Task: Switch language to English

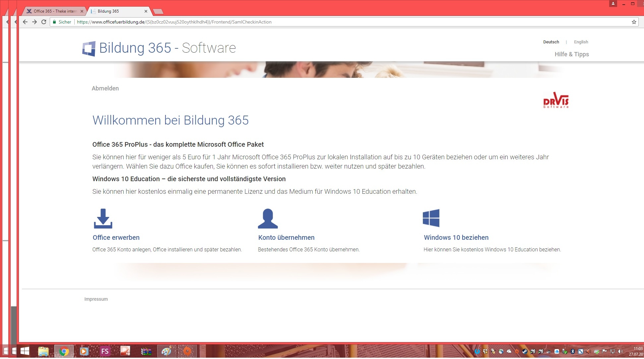Action: (x=581, y=42)
